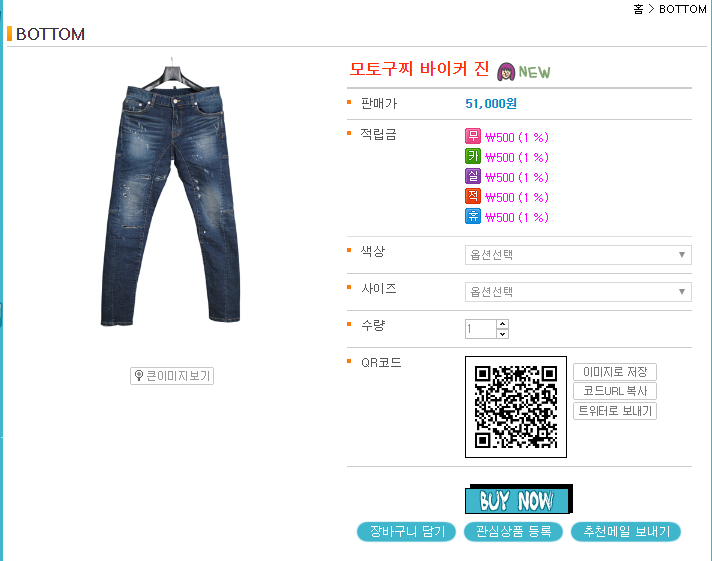The image size is (712, 561).
Task: Open the 색상 option dropdown
Action: [x=578, y=255]
